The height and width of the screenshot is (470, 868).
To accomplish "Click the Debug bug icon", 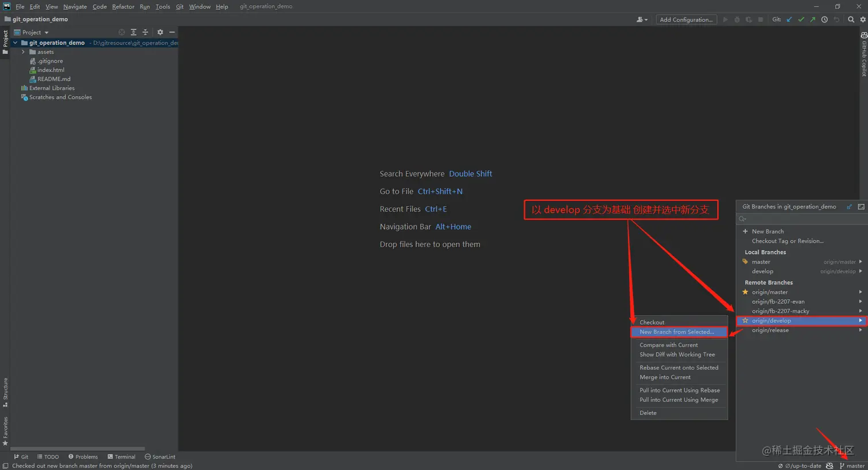I will coord(737,20).
